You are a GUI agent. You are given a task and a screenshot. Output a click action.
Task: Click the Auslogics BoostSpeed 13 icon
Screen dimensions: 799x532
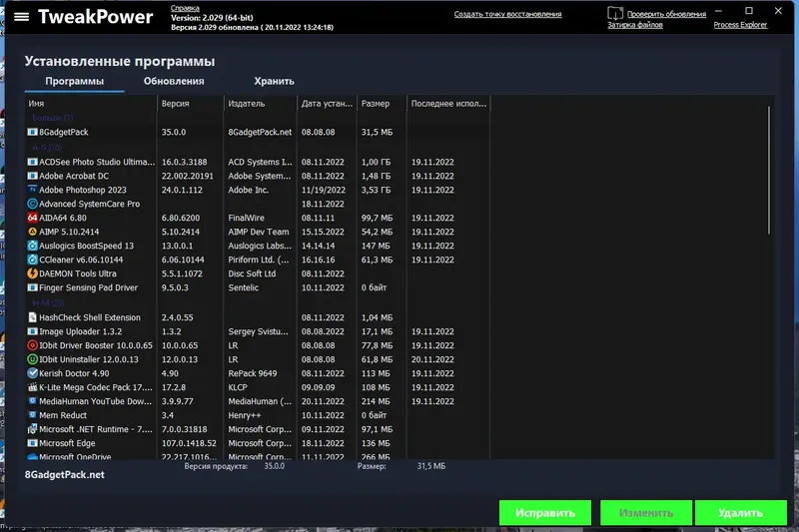click(x=33, y=246)
